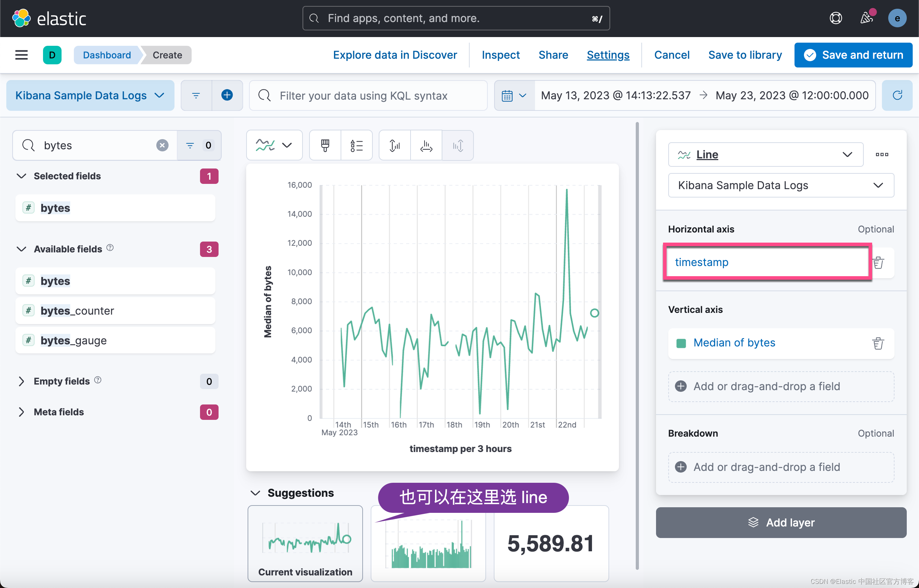Screen dimensions: 919x588
Task: Delete the Median of bytes dimension
Action: [x=878, y=343]
